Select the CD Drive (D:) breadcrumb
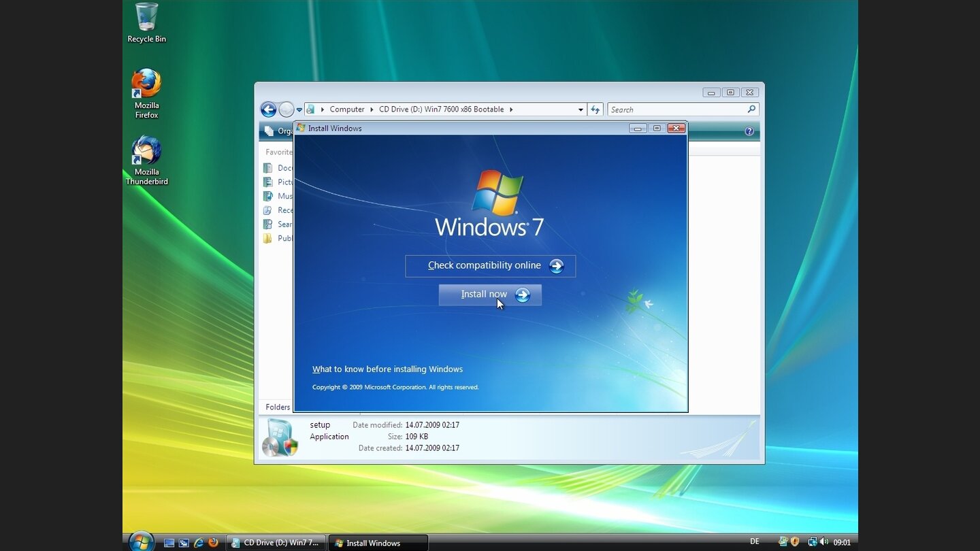 click(442, 109)
